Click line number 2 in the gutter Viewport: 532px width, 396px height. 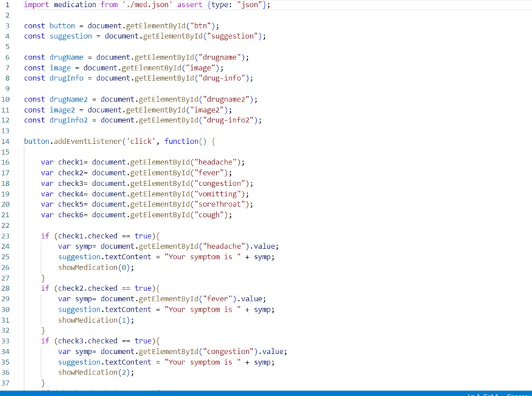pyautogui.click(x=8, y=15)
